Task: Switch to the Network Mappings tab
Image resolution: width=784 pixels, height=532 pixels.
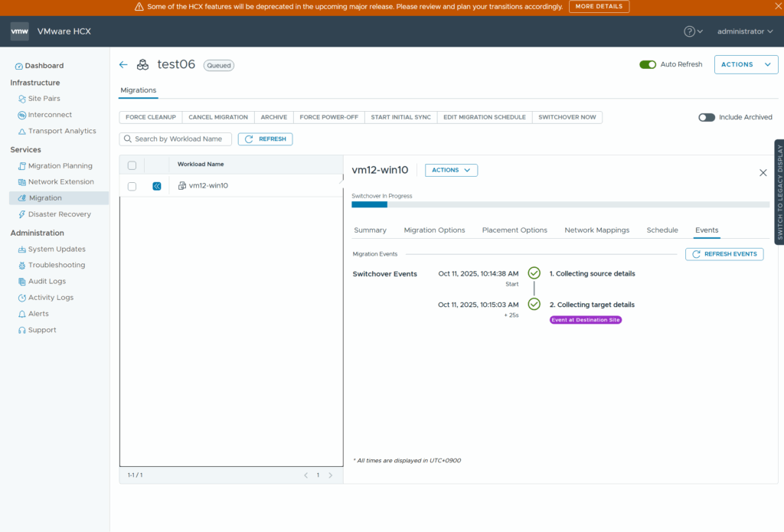Action: pos(596,230)
